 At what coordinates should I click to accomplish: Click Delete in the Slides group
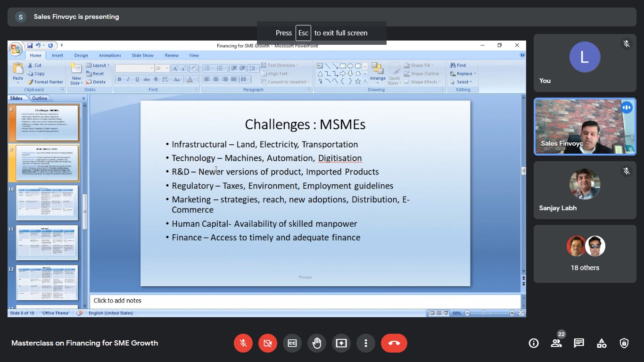[x=96, y=82]
